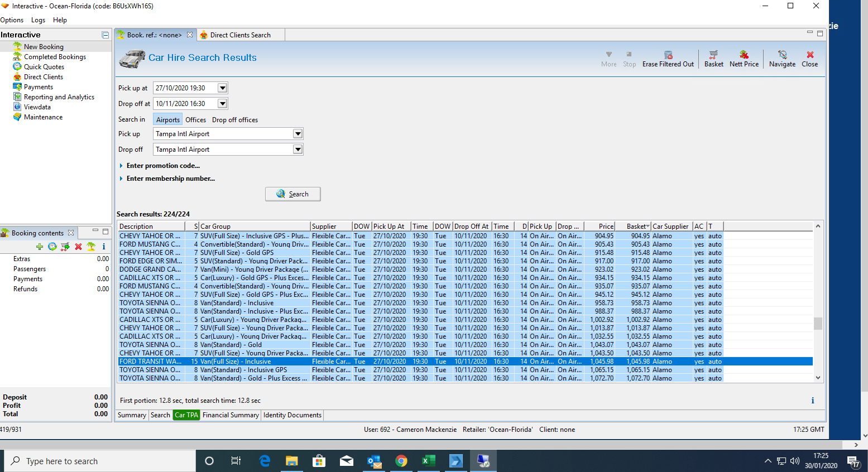The image size is (868, 472).
Task: Click the green plus icon in Booking contents
Action: coord(40,247)
